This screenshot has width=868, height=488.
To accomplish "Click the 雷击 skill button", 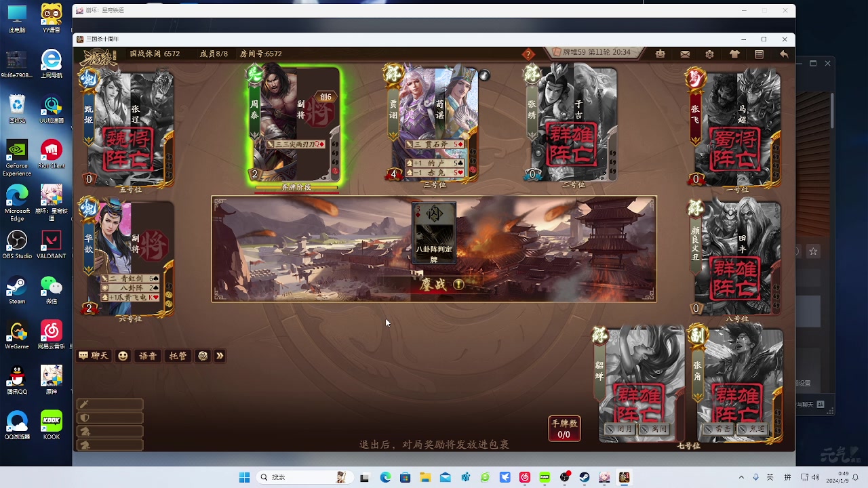I will pos(717,429).
